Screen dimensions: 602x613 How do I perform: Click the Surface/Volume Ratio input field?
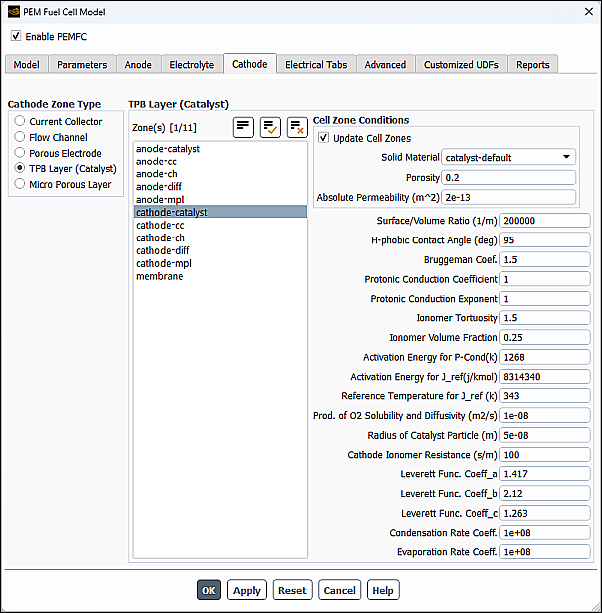(545, 220)
